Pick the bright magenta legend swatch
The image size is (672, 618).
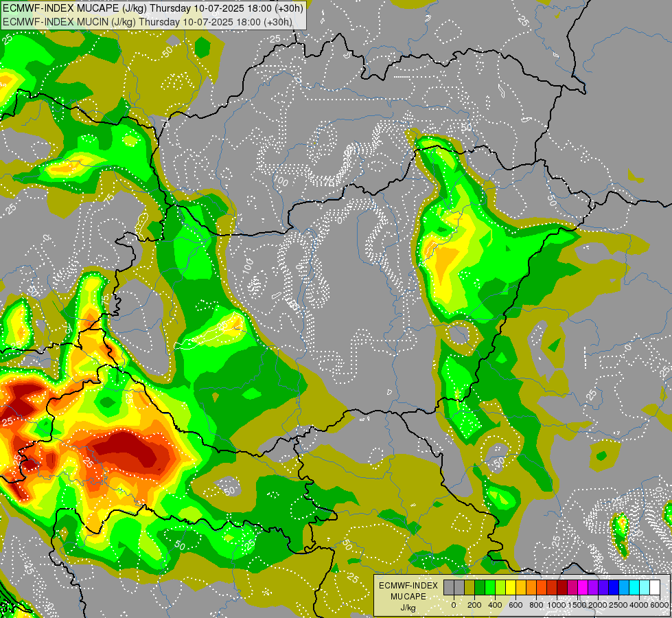(x=583, y=587)
